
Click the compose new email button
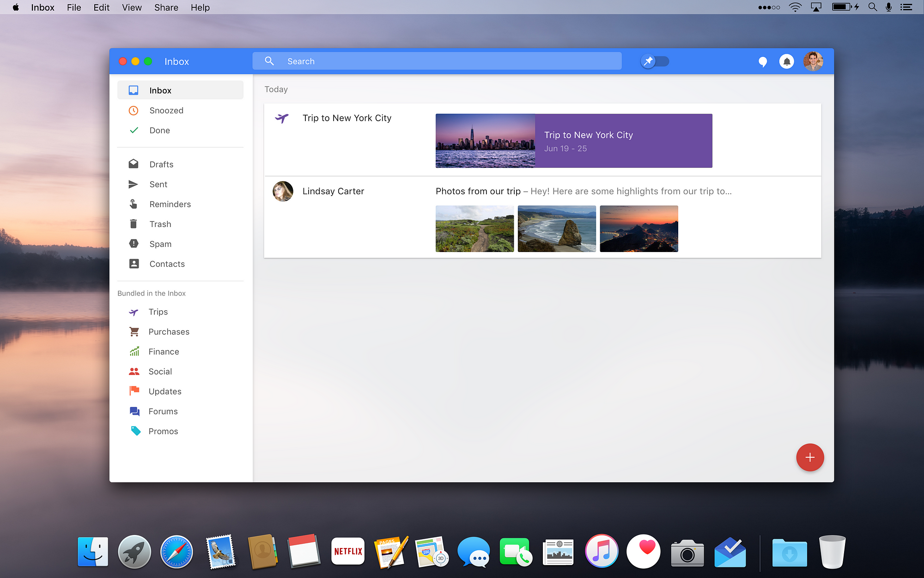809,457
